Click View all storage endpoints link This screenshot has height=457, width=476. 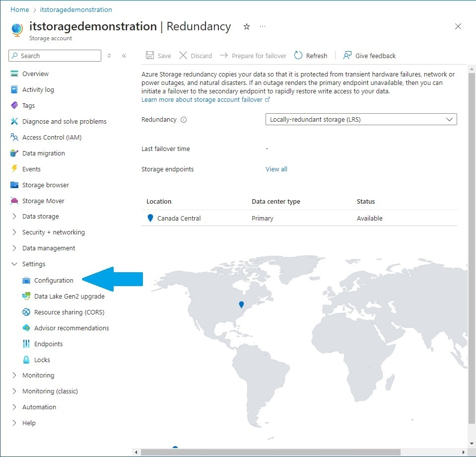(x=276, y=169)
